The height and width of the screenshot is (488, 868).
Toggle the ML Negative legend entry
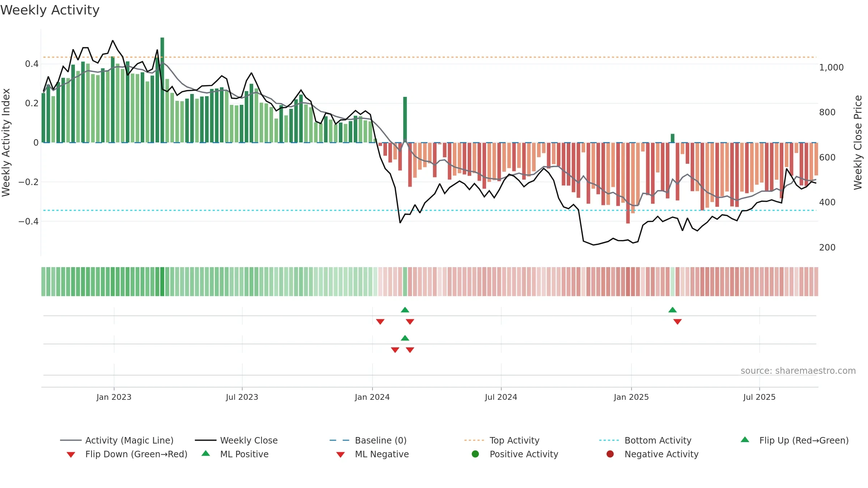373,454
